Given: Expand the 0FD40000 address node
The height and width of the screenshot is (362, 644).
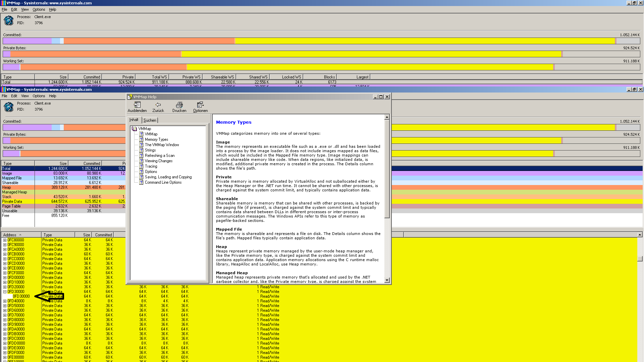Looking at the screenshot, I should [x=5, y=301].
